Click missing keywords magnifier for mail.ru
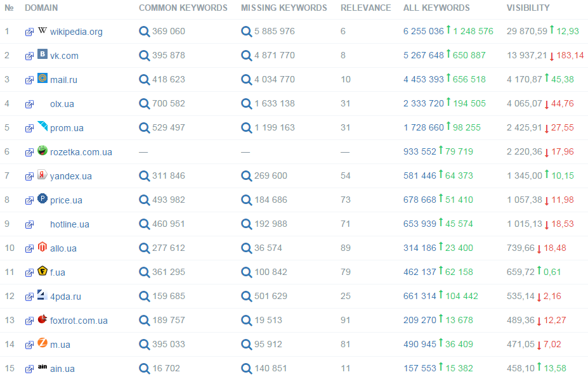The height and width of the screenshot is (377, 588). pos(247,80)
